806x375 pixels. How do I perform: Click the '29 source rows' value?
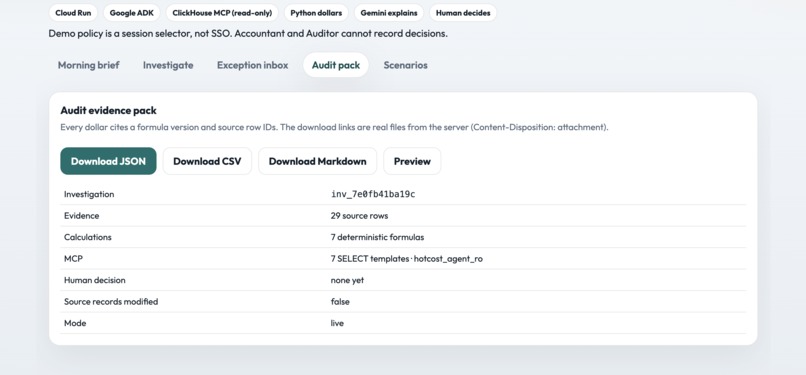coord(359,216)
